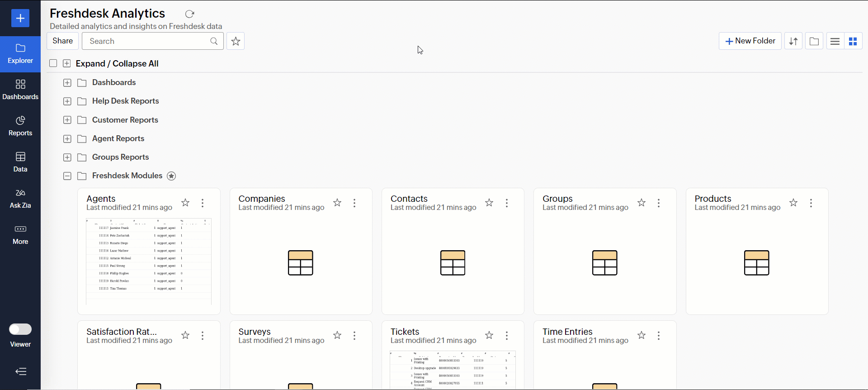This screenshot has width=868, height=390.
Task: Open Reports in the sidebar
Action: pyautogui.click(x=20, y=126)
